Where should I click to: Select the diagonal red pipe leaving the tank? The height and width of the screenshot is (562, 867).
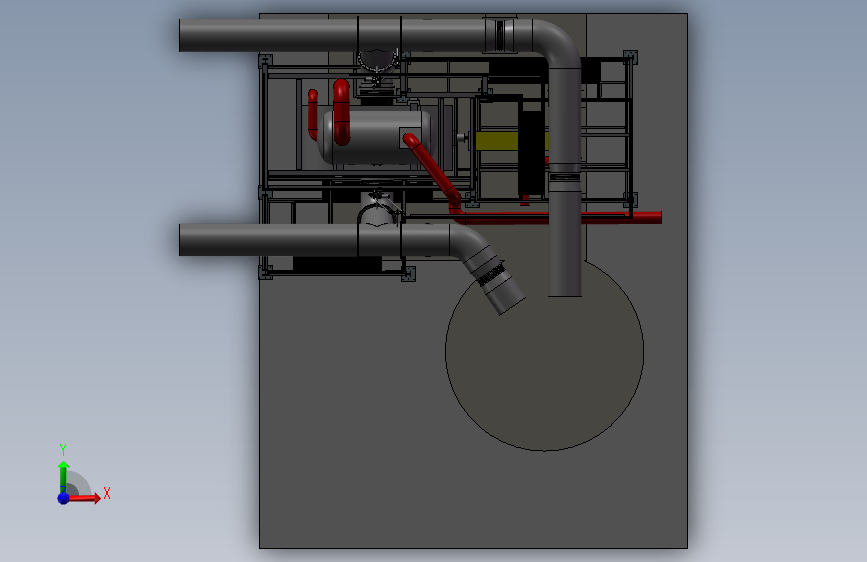point(432,167)
